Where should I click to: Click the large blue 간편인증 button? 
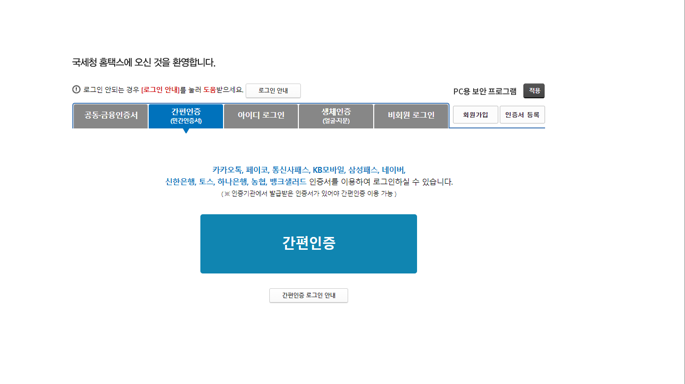pos(308,244)
